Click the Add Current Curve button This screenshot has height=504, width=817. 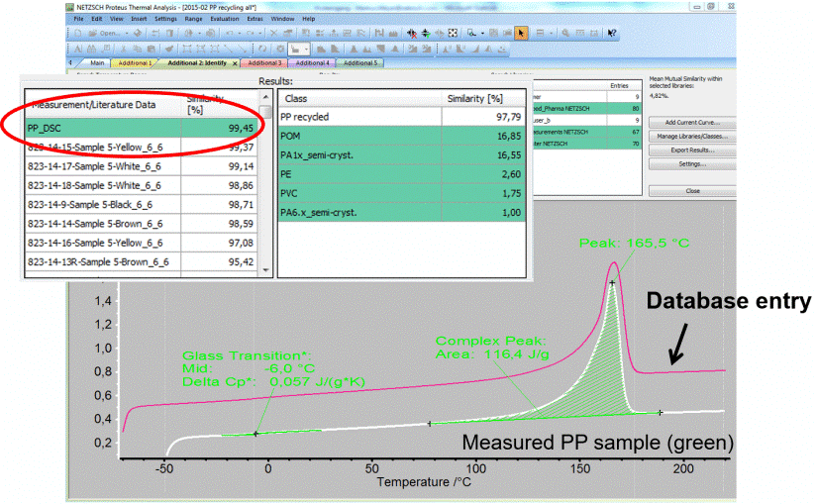[x=692, y=123]
